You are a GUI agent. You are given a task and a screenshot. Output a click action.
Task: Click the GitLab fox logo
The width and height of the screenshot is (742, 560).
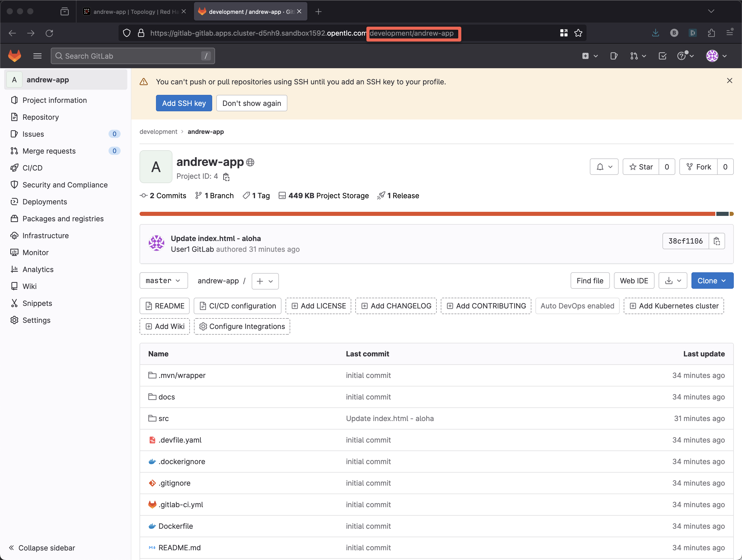pyautogui.click(x=14, y=56)
